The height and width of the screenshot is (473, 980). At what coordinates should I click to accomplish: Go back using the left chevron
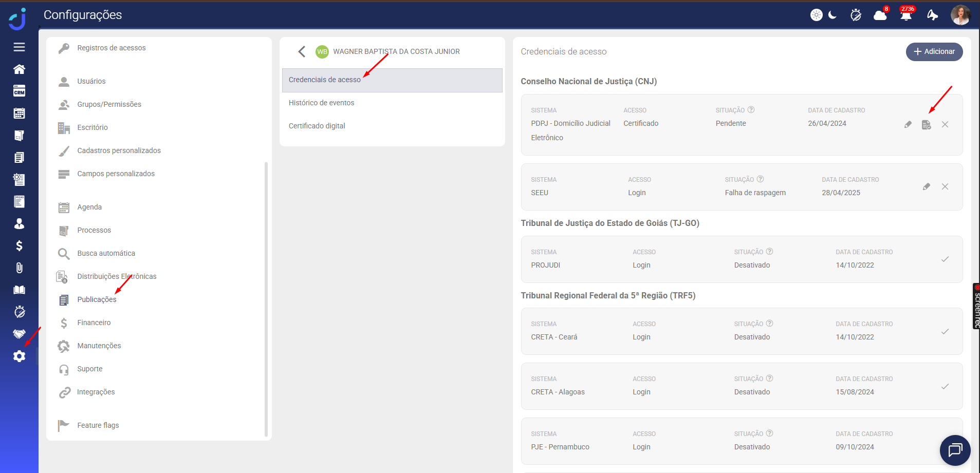[x=302, y=51]
